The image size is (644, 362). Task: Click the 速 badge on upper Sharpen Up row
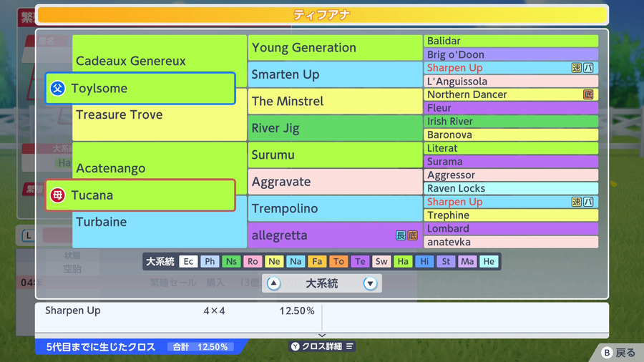coord(577,68)
